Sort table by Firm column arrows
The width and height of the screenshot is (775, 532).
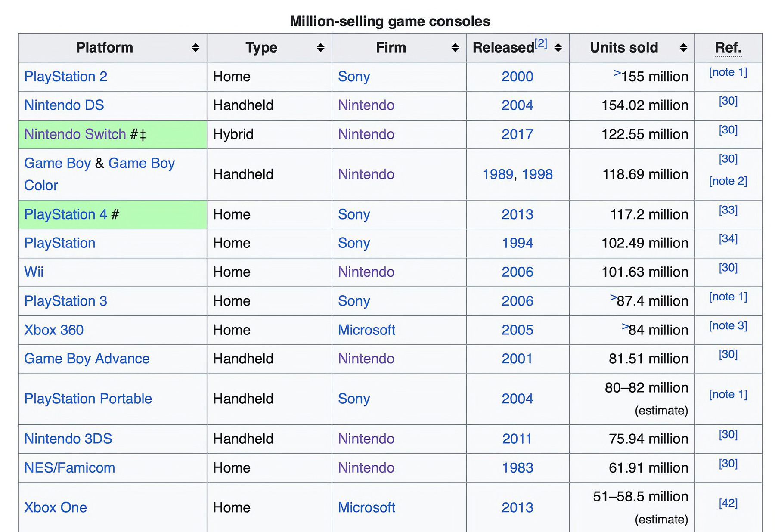pos(455,48)
